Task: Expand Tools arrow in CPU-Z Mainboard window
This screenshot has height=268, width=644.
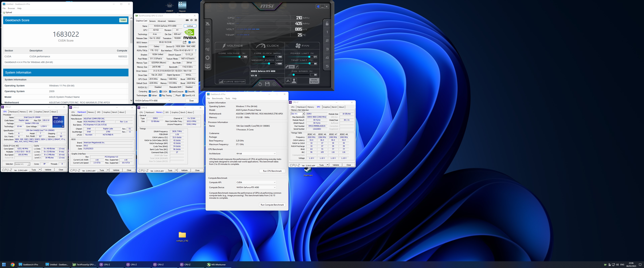Action: pyautogui.click(x=108, y=170)
